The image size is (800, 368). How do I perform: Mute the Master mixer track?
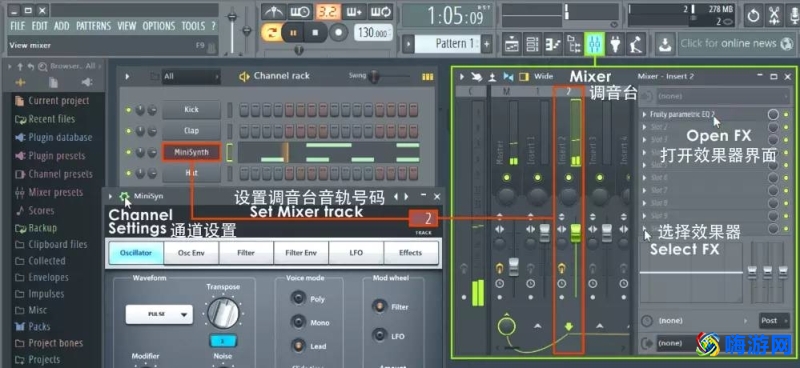(x=506, y=178)
